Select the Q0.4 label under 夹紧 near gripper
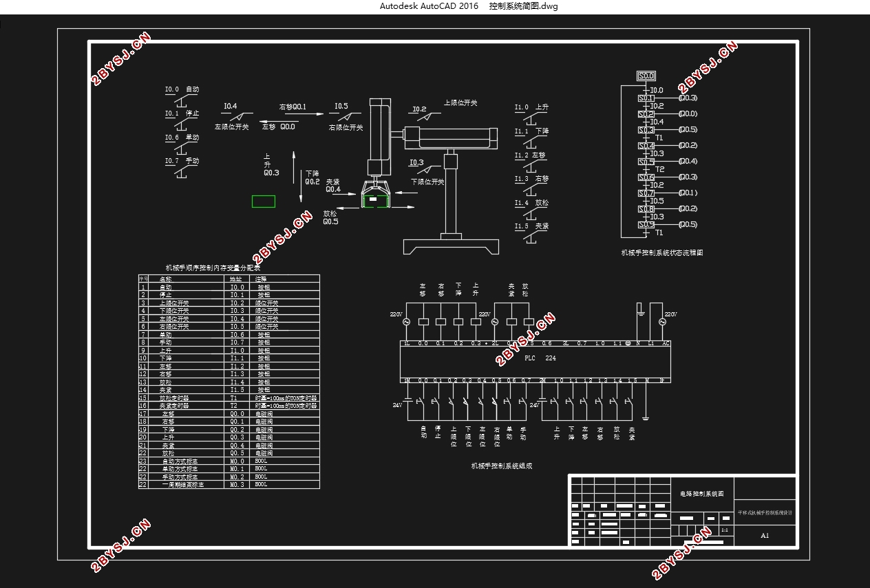 tap(333, 189)
